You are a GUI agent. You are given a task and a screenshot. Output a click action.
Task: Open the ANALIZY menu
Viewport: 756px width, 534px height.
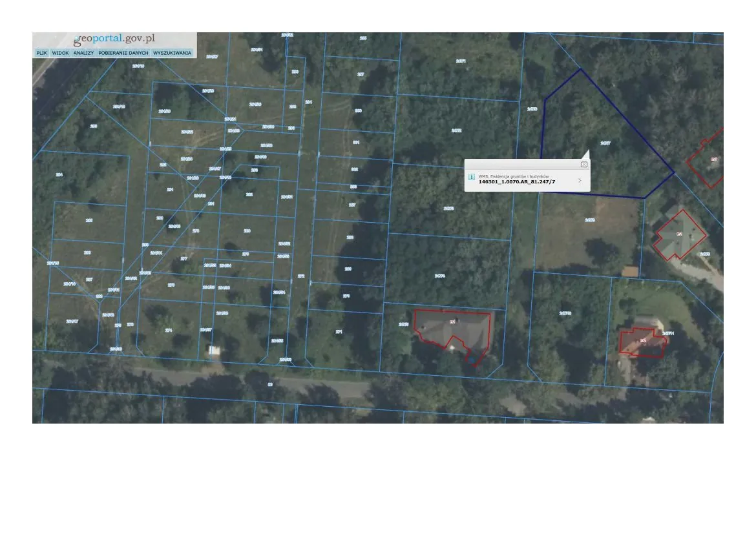click(83, 53)
